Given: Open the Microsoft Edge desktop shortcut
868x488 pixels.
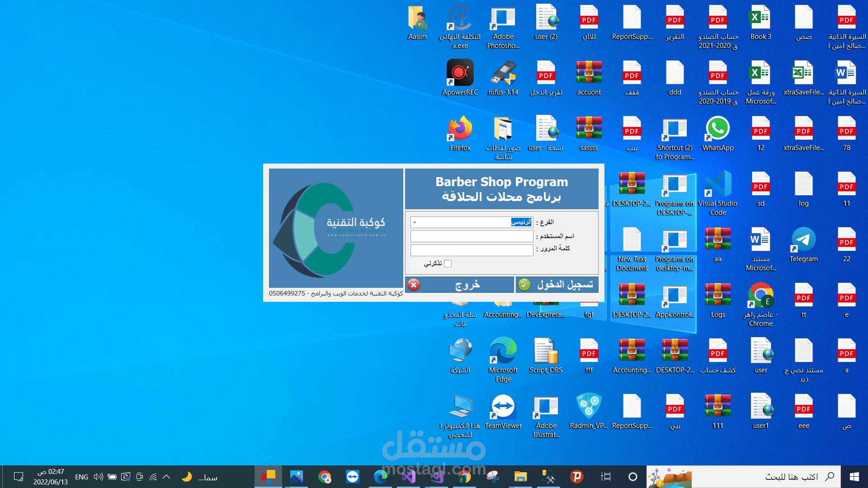Looking at the screenshot, I should click(503, 352).
